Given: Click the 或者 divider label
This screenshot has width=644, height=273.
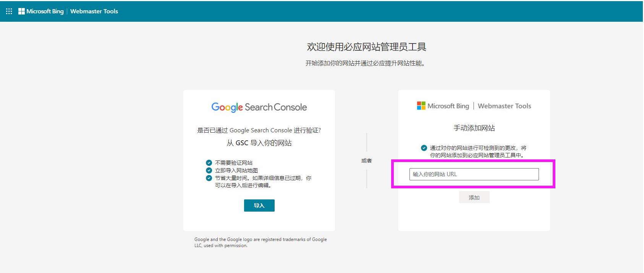Looking at the screenshot, I should [x=366, y=161].
